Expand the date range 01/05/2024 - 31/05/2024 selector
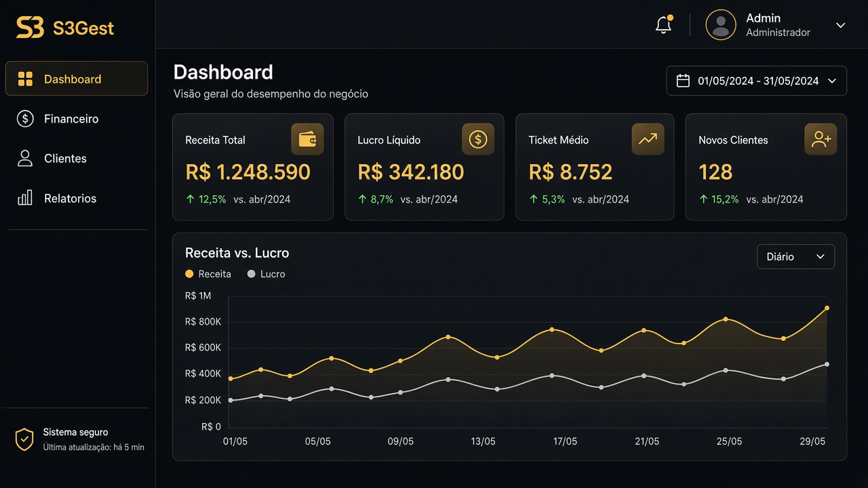The height and width of the screenshot is (488, 868). (756, 81)
